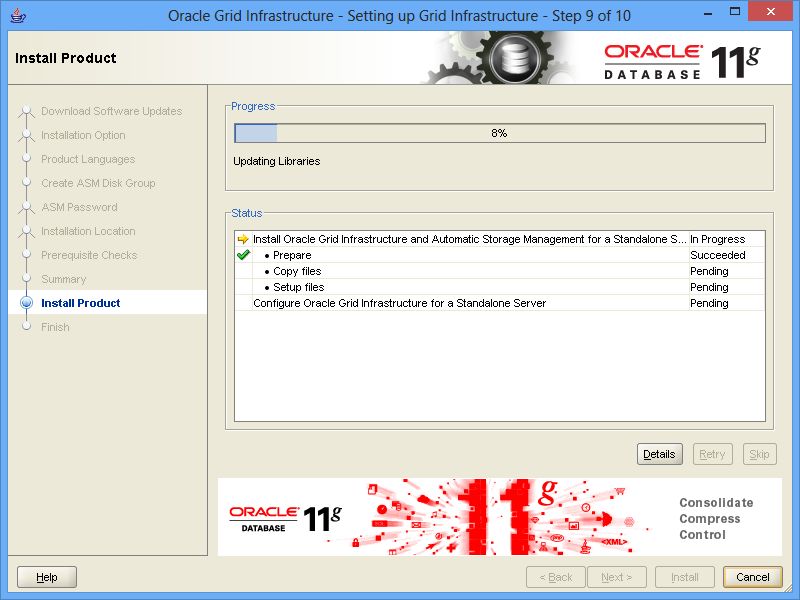Select the Finish step

(55, 327)
